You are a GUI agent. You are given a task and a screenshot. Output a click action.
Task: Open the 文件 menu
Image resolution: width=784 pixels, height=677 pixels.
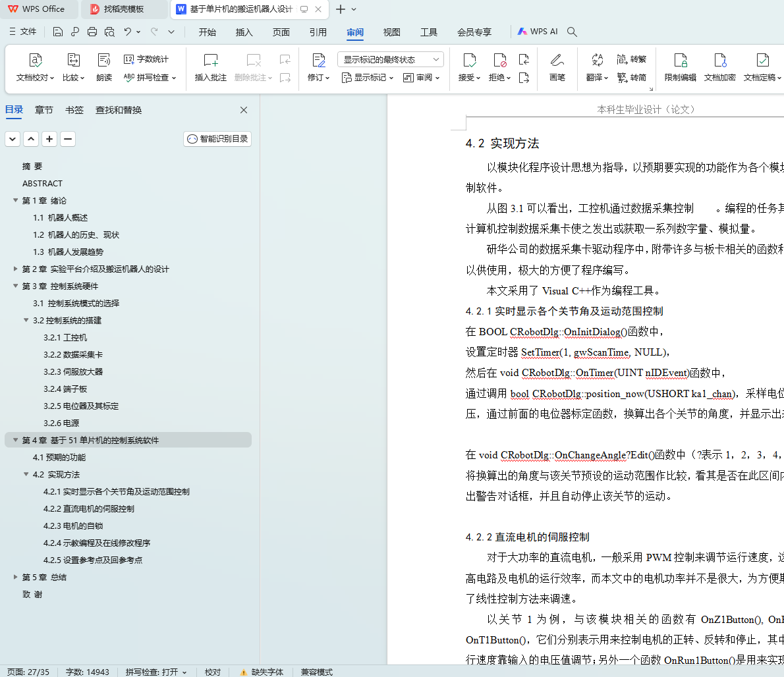tap(23, 32)
